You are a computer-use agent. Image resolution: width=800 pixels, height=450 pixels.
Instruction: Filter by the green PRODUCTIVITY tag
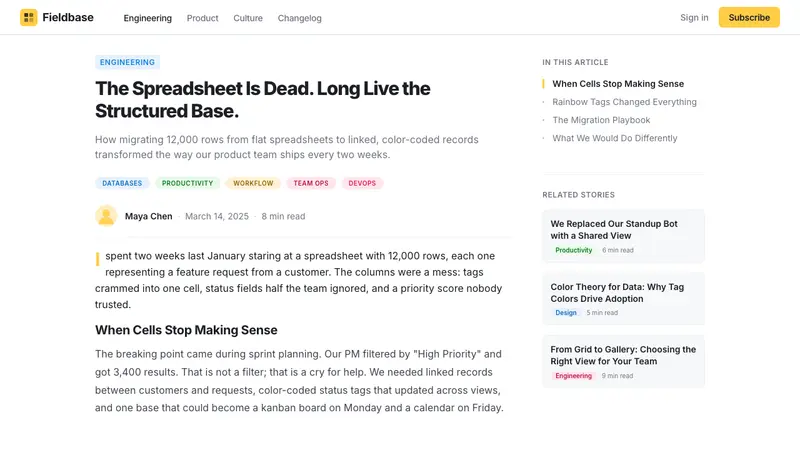point(187,183)
